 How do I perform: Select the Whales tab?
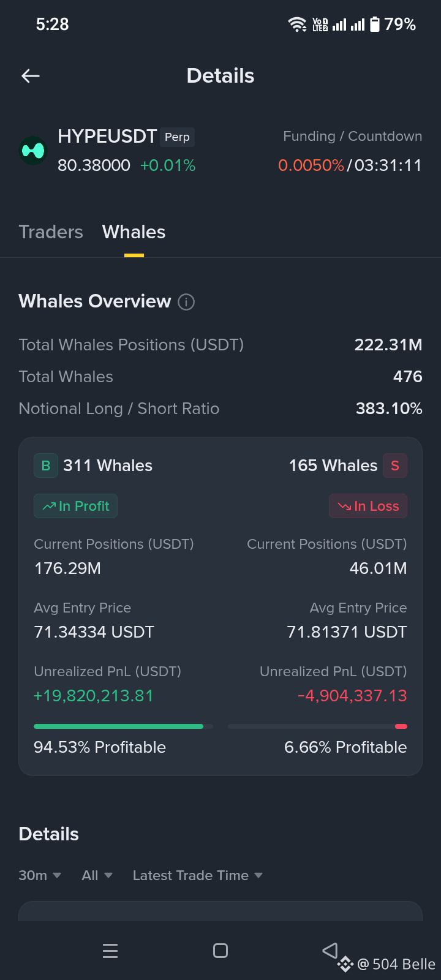point(134,232)
